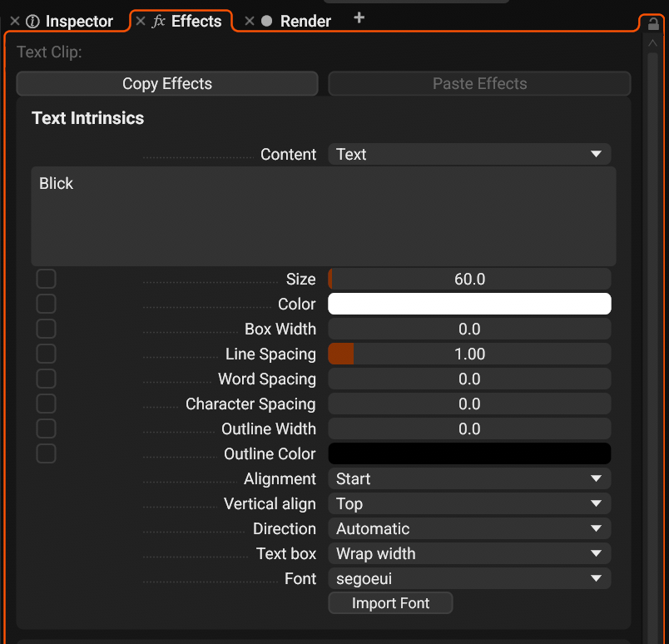Open the white text Color swatch

click(469, 304)
